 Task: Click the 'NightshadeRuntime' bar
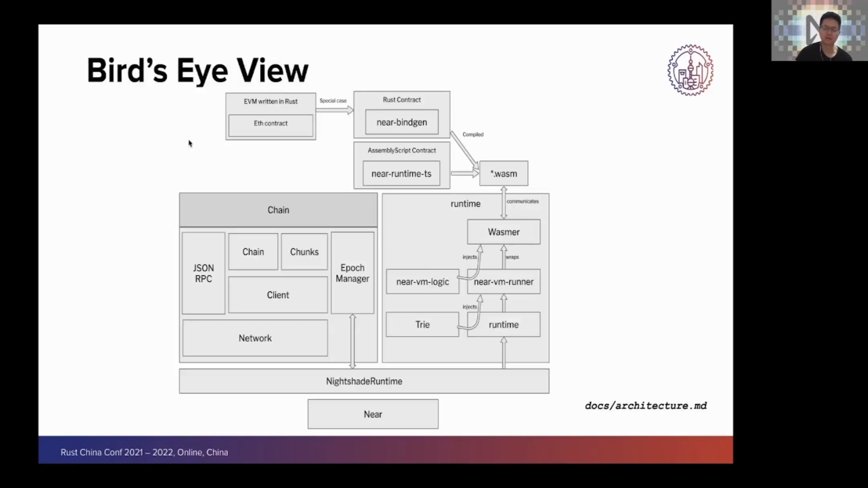(364, 381)
